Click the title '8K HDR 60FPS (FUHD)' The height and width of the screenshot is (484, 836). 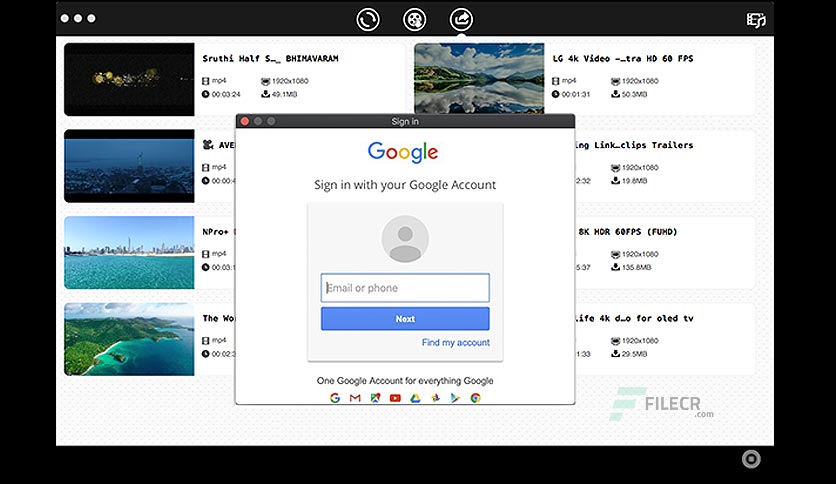628,232
